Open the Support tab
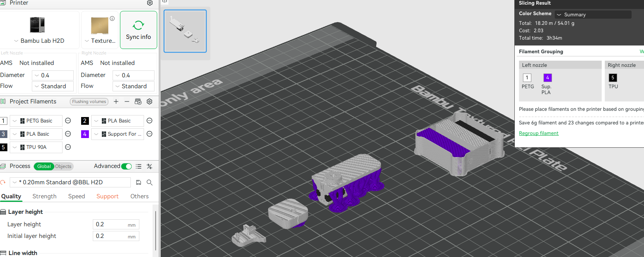 (108, 196)
